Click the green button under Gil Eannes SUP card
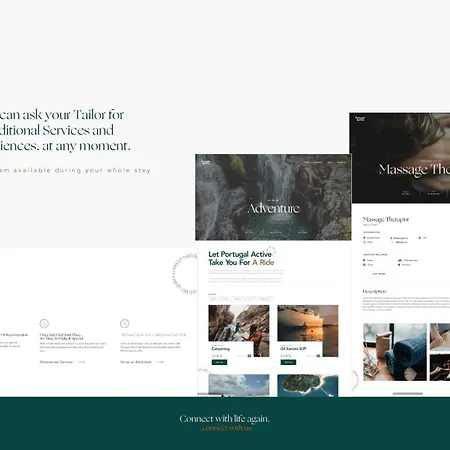The width and height of the screenshot is (450, 450). click(x=288, y=362)
